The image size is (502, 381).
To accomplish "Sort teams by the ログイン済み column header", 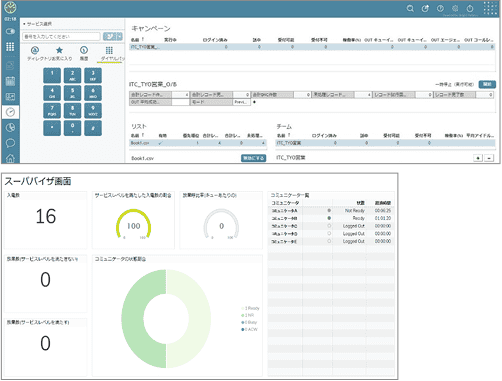I will (324, 136).
